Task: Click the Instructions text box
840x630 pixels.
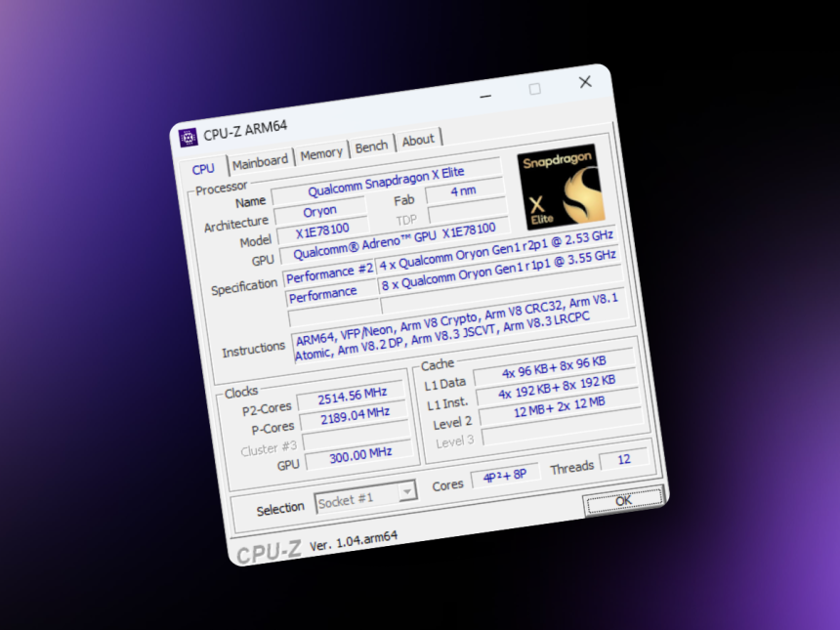Action: 460,326
